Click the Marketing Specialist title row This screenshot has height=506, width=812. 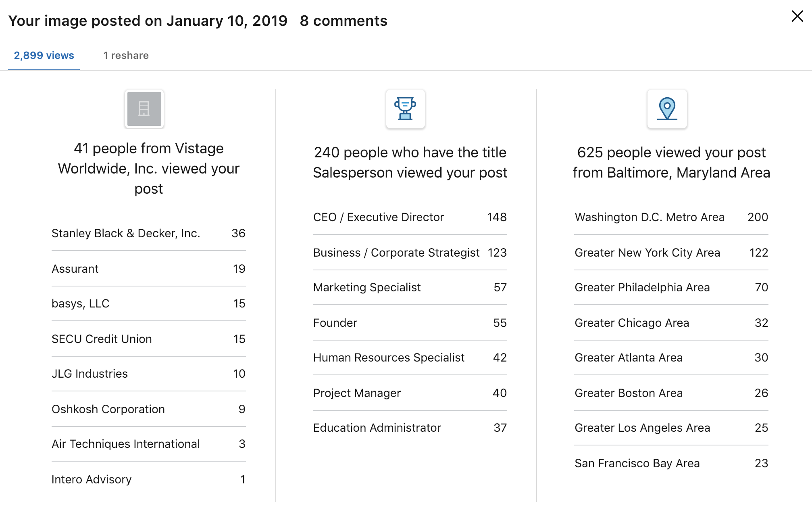410,287
